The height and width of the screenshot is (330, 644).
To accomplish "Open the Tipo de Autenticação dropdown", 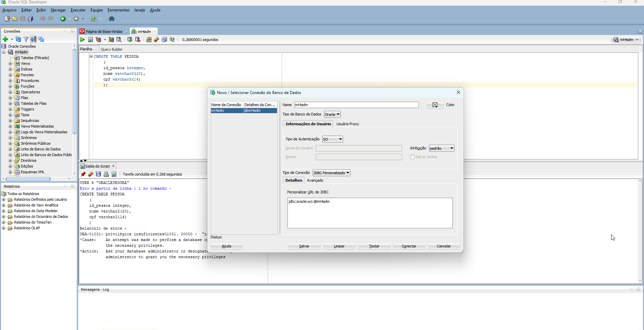I will (332, 139).
